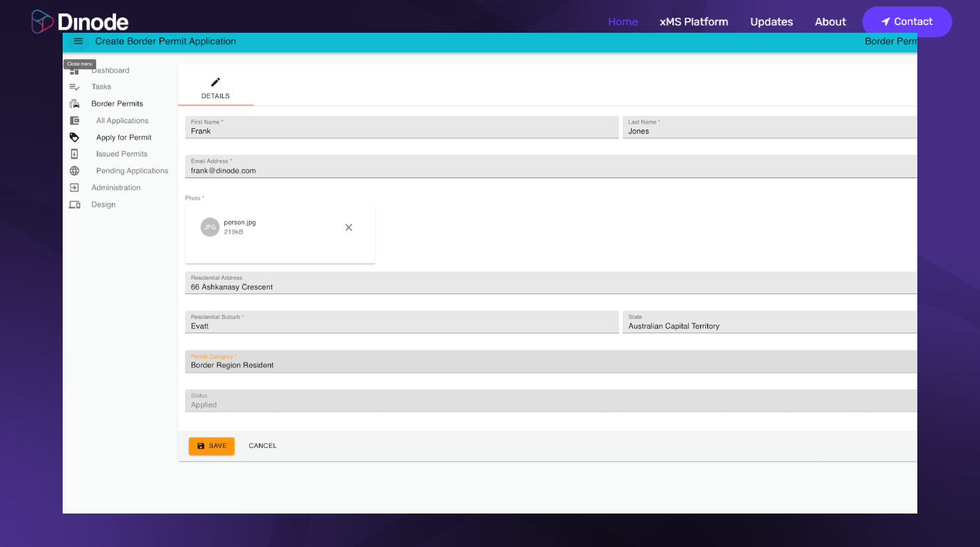Click the pencil icon above DETAILS
The height and width of the screenshot is (547, 980).
pyautogui.click(x=216, y=80)
